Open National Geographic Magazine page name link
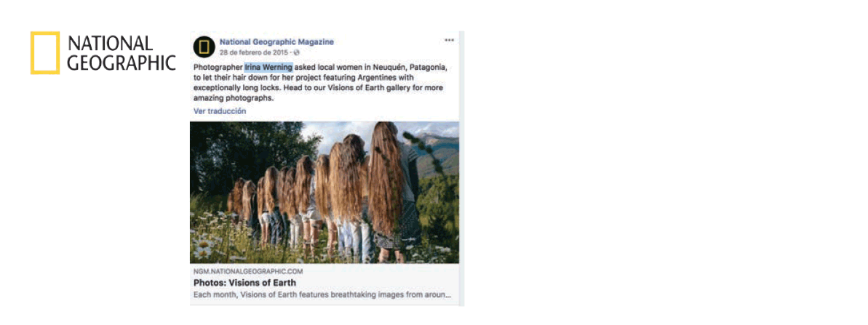868x325 pixels. click(276, 42)
